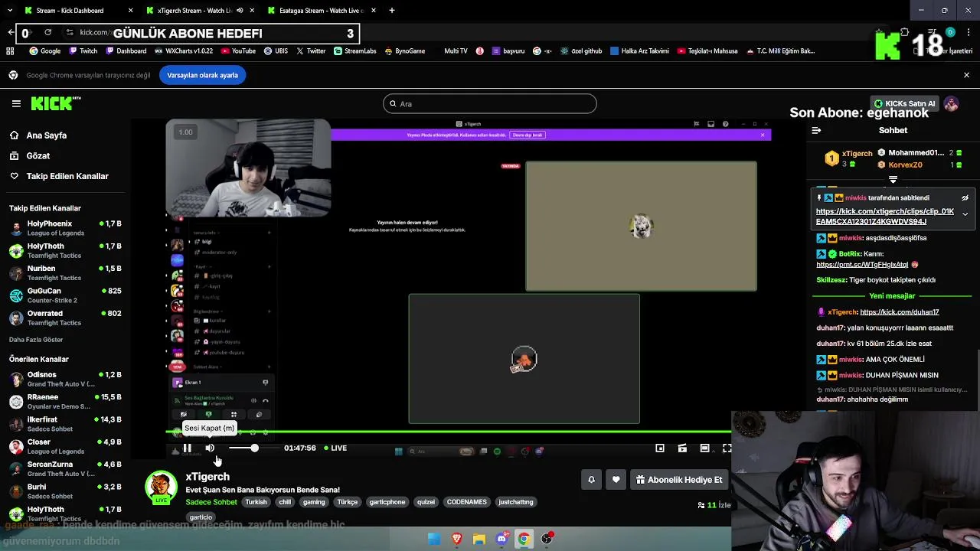Jump to LIVE in player
Viewport: 980px width, 551px height.
point(335,448)
